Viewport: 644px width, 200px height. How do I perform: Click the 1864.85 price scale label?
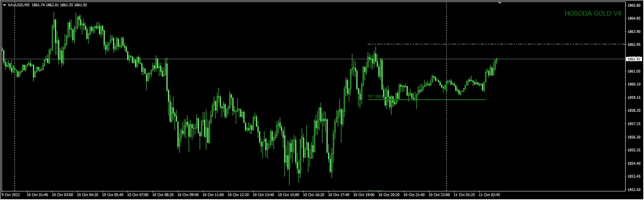pyautogui.click(x=634, y=18)
